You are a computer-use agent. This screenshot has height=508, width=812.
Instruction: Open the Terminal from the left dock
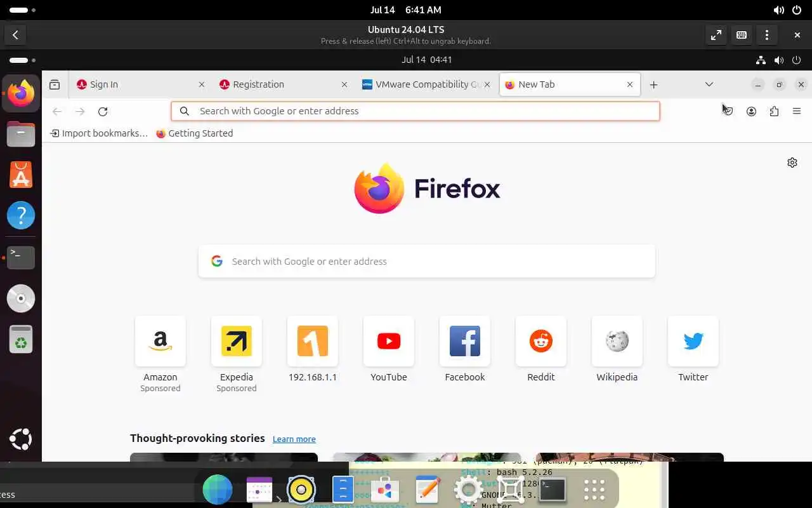[21, 257]
